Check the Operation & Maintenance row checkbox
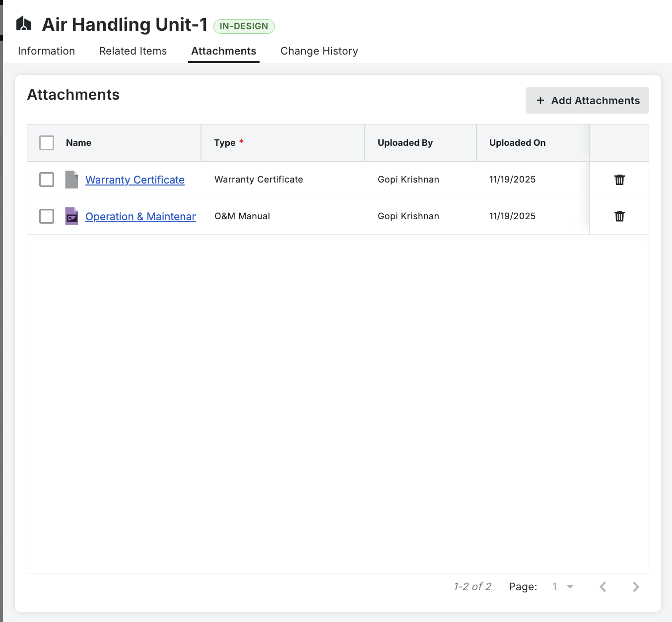 coord(47,216)
